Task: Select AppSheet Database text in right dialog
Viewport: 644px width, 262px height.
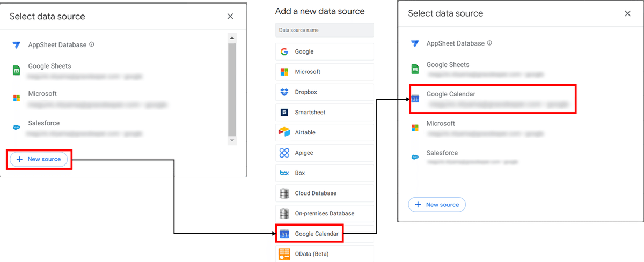Action: coord(456,43)
